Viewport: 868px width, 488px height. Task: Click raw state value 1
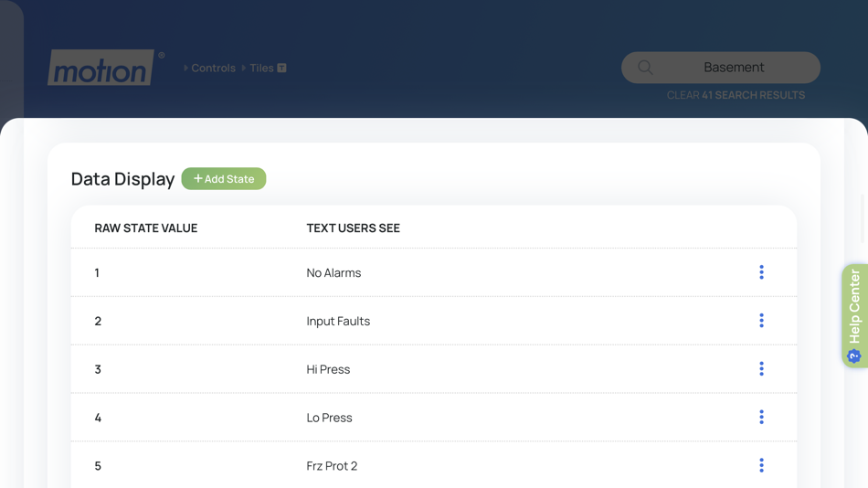click(97, 272)
